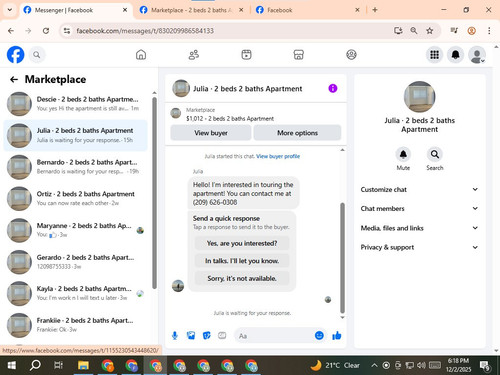
Task: Open the Ortiz conversation
Action: click(75, 198)
